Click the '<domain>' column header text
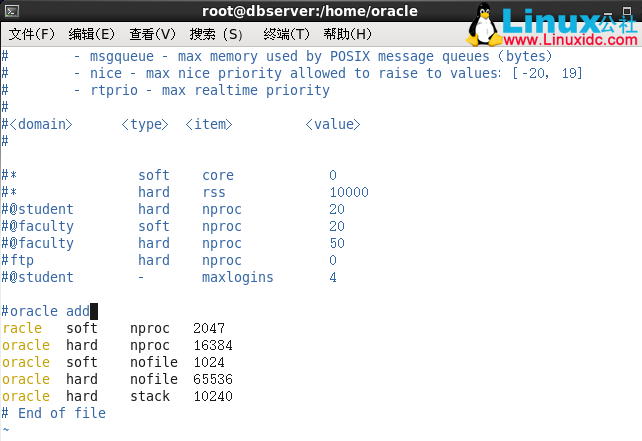 click(41, 124)
